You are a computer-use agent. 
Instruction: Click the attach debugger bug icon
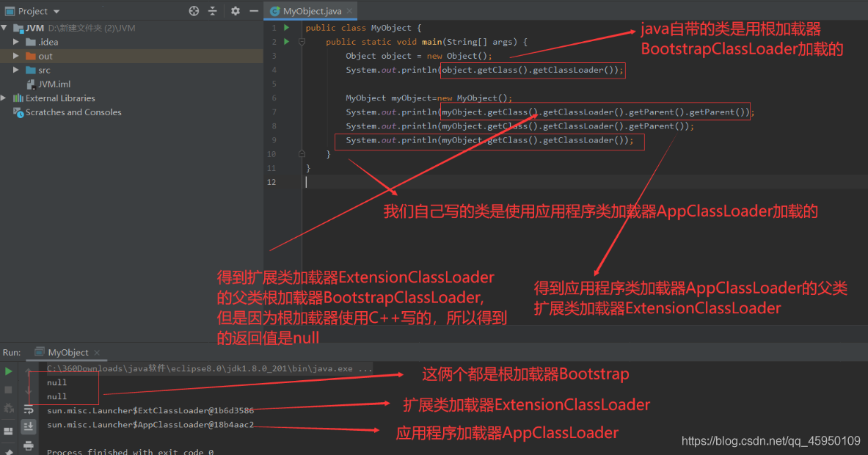(x=8, y=409)
